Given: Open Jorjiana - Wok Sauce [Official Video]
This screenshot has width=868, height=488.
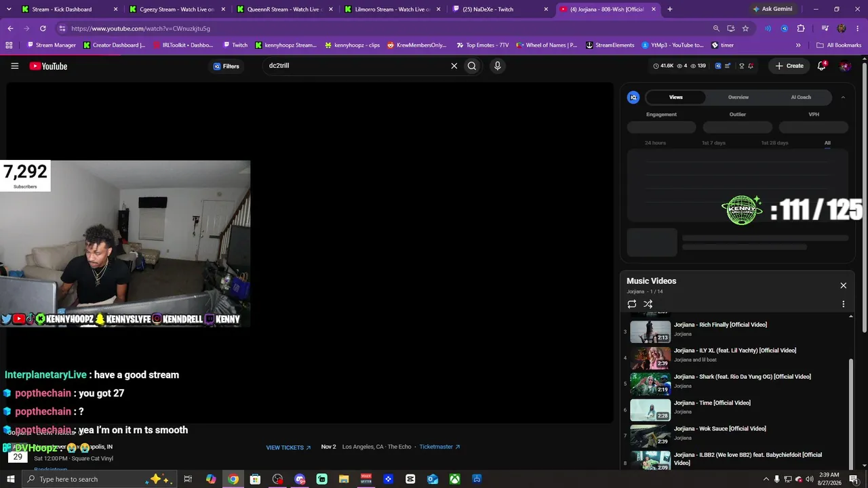Looking at the screenshot, I should 719,428.
